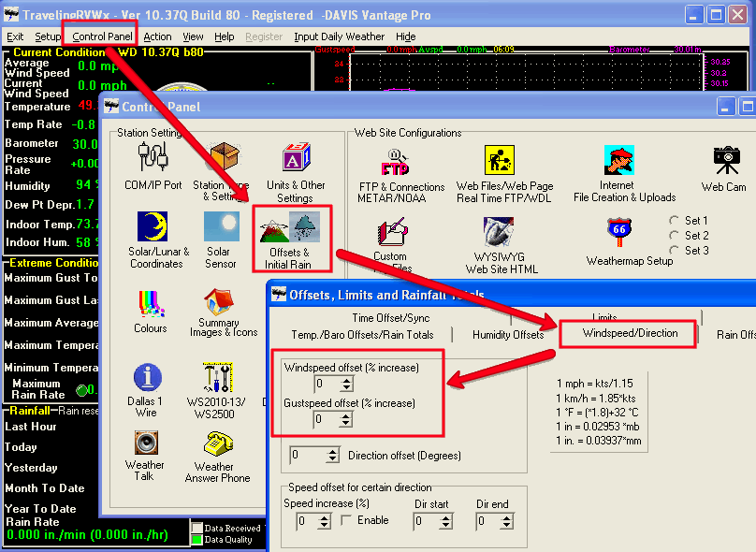Select the Set 1 radio button

pos(674,220)
